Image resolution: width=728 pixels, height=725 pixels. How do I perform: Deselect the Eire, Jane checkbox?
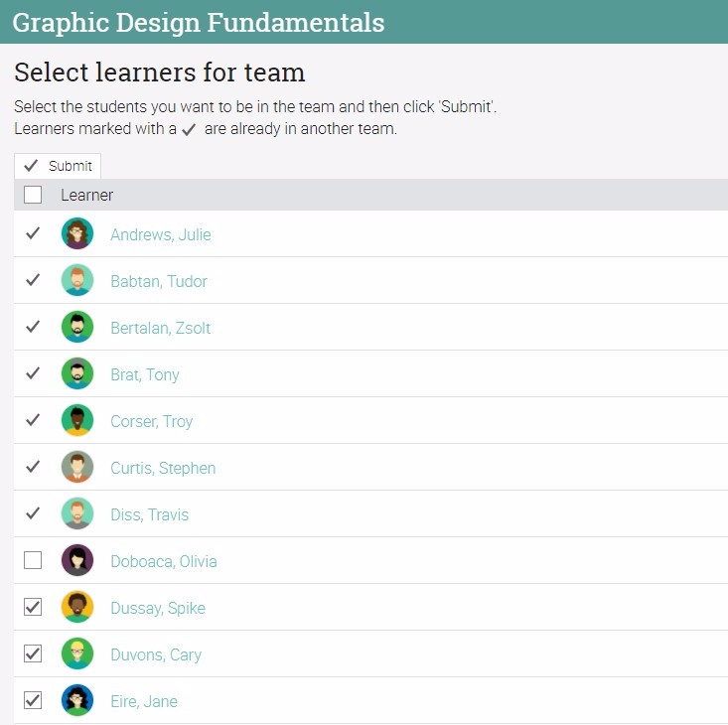(33, 701)
